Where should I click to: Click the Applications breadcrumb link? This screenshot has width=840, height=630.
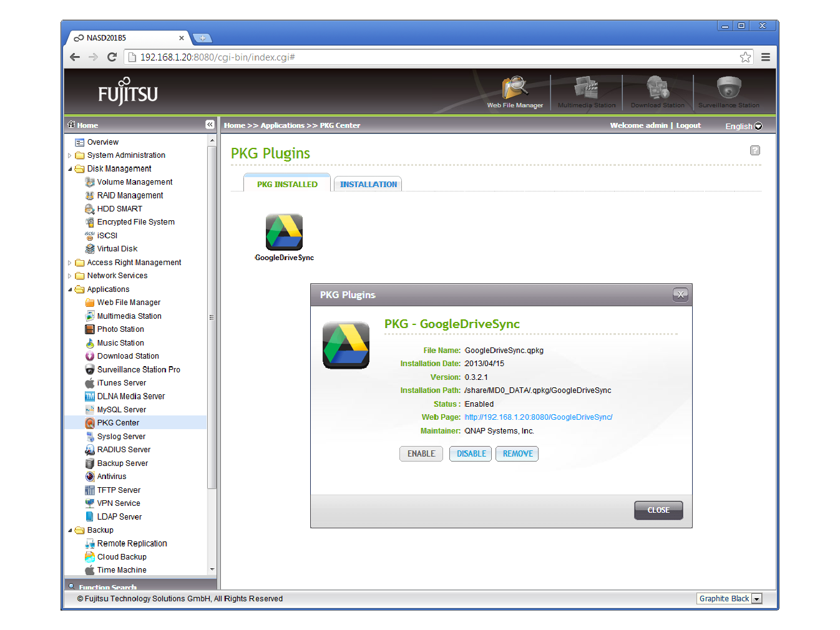tap(283, 125)
